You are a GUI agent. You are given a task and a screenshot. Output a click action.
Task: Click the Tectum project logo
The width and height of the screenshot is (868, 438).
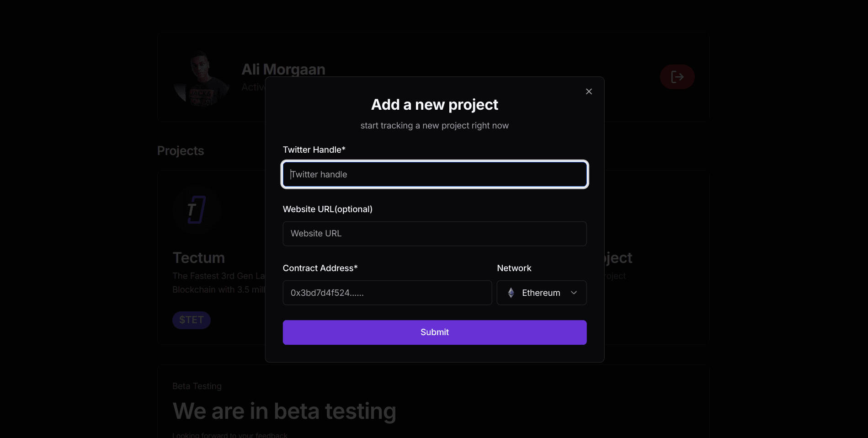[197, 210]
